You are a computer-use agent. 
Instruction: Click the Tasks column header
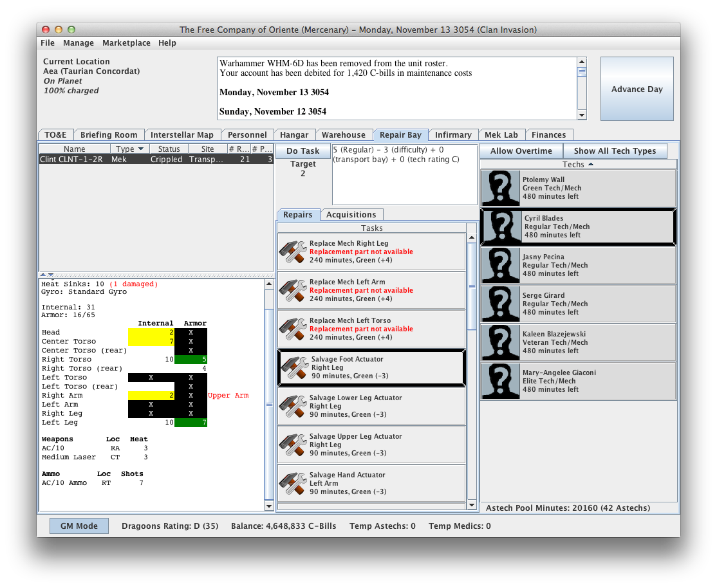(372, 228)
